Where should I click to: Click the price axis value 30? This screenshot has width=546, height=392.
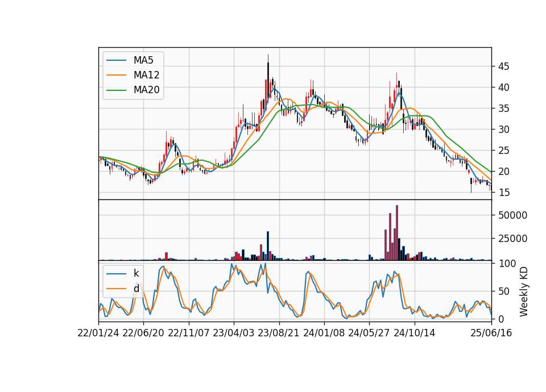pos(504,130)
